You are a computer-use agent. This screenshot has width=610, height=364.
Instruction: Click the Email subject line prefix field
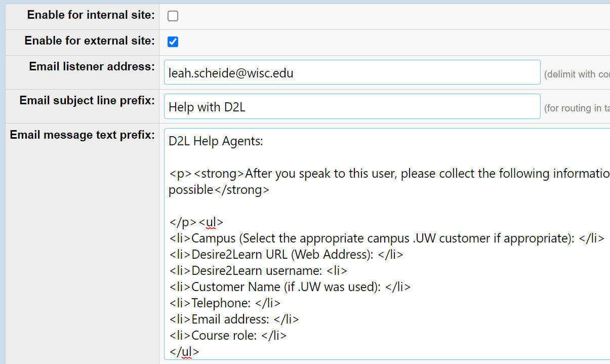tap(352, 106)
